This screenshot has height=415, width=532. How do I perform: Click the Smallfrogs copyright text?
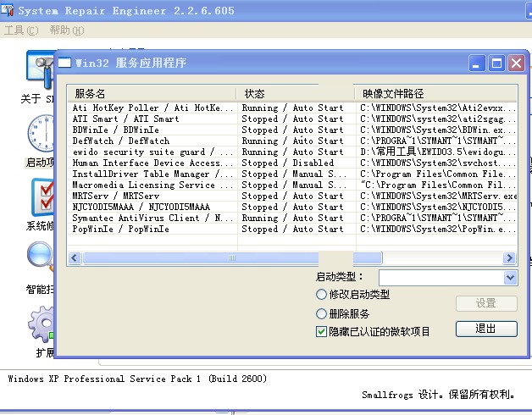[x=438, y=395]
